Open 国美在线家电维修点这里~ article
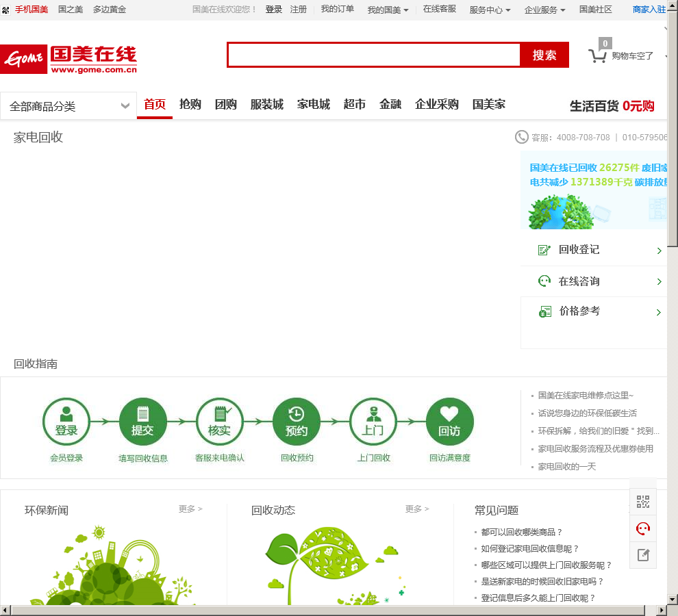Viewport: 678px width, 616px height. [x=586, y=395]
